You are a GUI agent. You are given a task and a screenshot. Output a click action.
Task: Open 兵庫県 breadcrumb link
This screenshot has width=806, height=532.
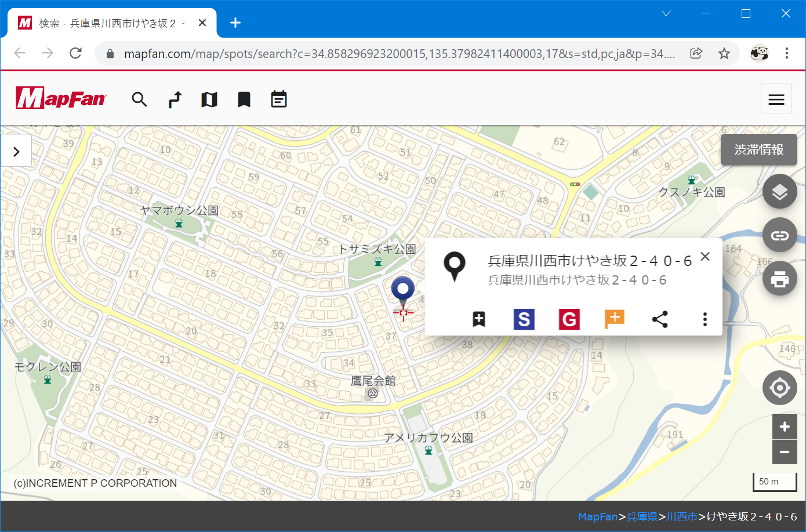click(x=642, y=516)
